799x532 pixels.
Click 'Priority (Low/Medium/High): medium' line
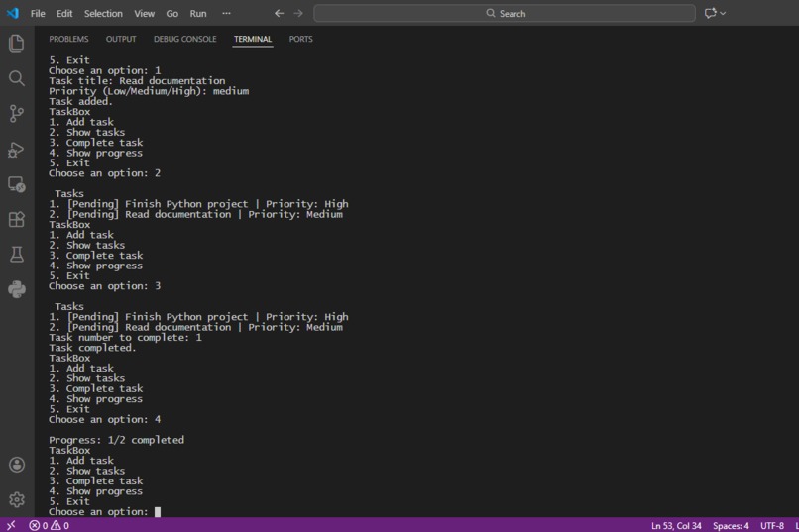tap(149, 91)
